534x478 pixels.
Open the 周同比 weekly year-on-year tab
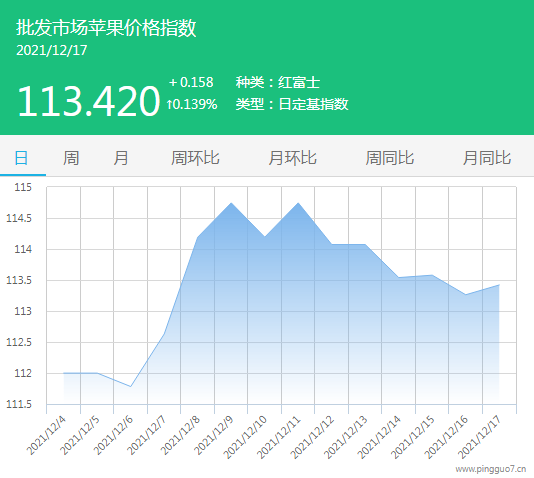pos(390,158)
